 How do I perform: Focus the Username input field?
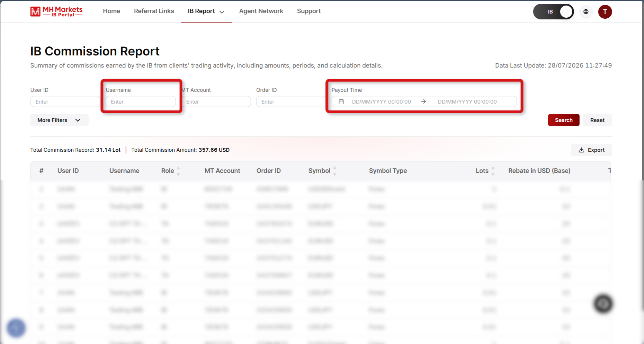coord(141,102)
